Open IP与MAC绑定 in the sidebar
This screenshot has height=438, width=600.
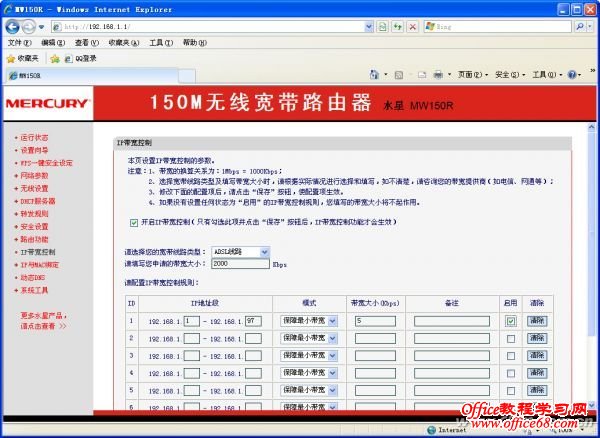tap(39, 265)
